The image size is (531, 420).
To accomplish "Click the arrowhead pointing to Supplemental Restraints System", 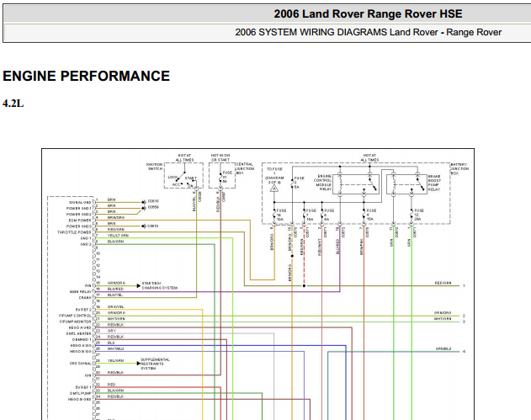I will [139, 364].
